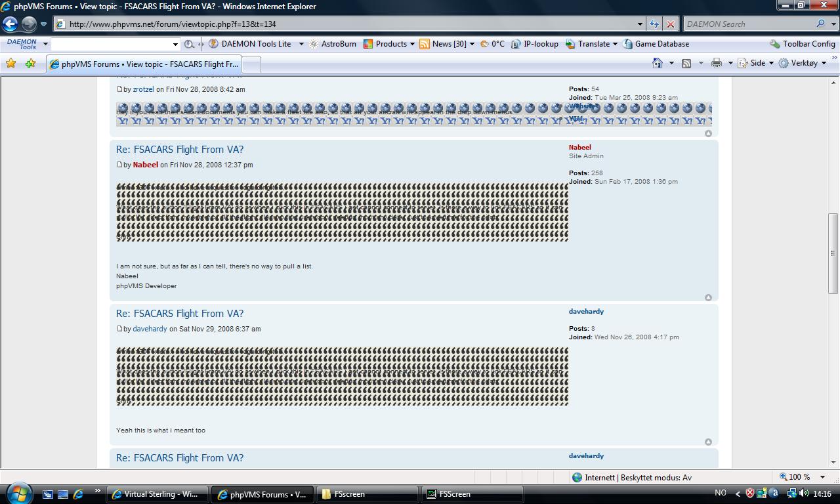The width and height of the screenshot is (840, 504).
Task: Open Nabeel's Re: FSACARS Flight From VA? title
Action: 180,150
